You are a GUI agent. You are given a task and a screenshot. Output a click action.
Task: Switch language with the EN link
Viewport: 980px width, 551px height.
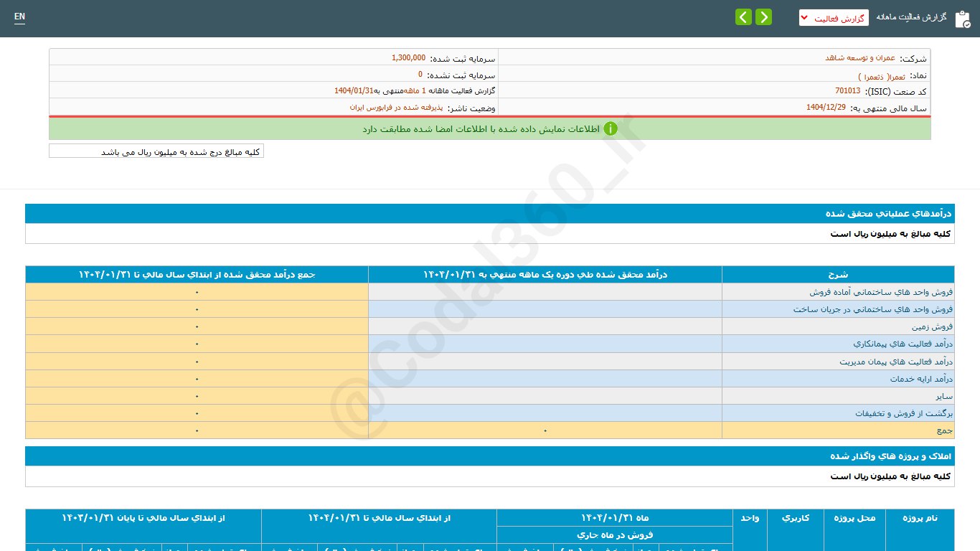pyautogui.click(x=19, y=17)
